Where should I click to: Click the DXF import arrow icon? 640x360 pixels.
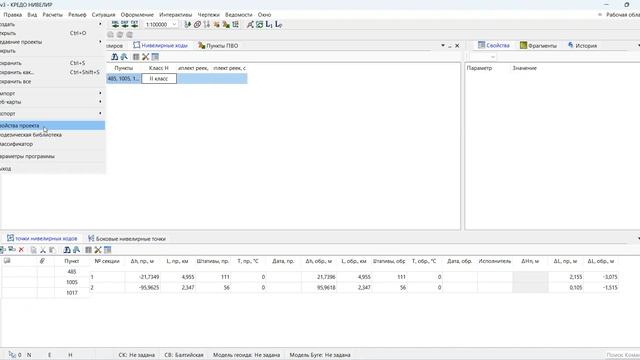coord(125,24)
